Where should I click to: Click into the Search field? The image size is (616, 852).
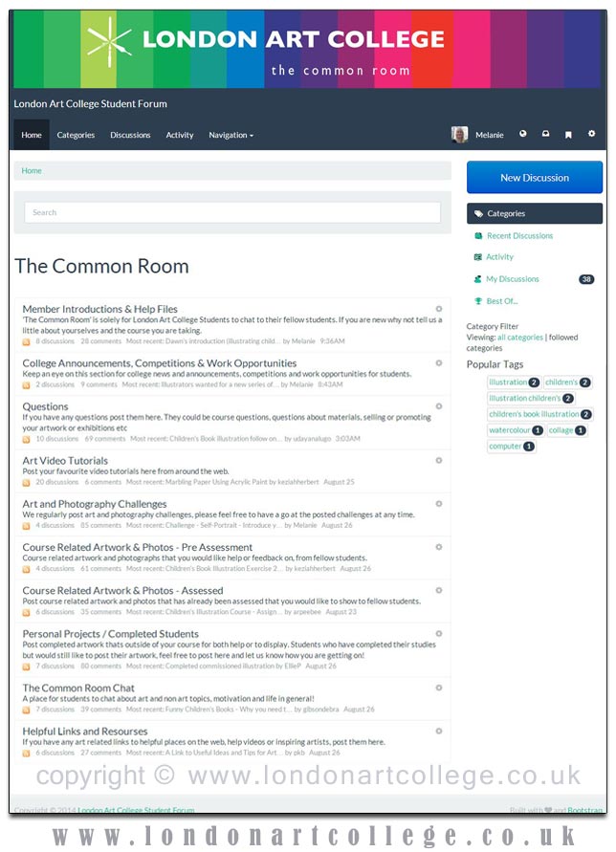[x=232, y=212]
